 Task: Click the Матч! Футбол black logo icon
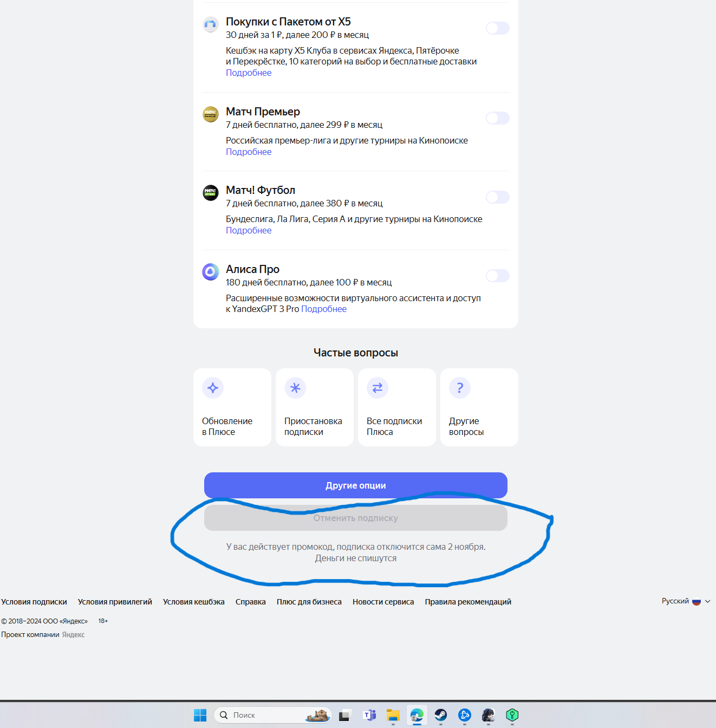[211, 193]
